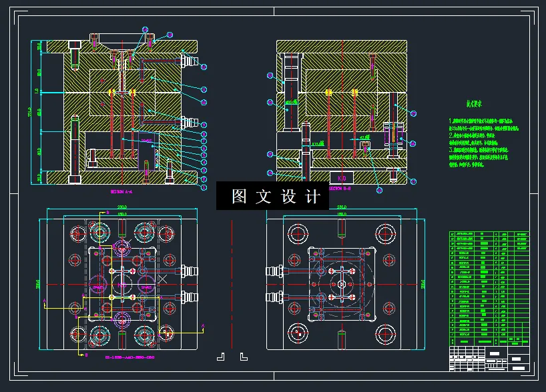The width and height of the screenshot is (546, 392).
Task: Select the green parts list table
Action: [489, 289]
